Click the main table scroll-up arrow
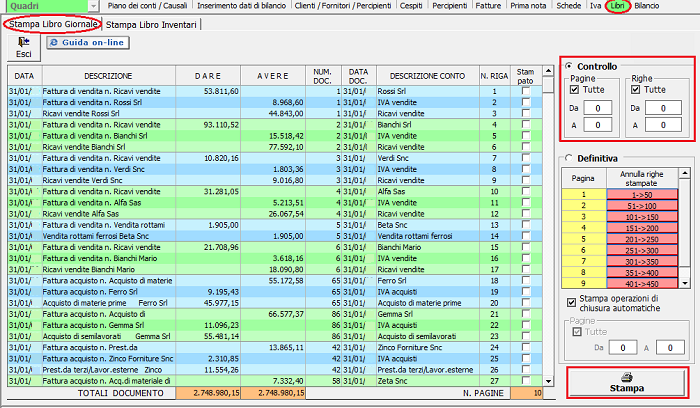The image size is (700, 408). coord(548,71)
